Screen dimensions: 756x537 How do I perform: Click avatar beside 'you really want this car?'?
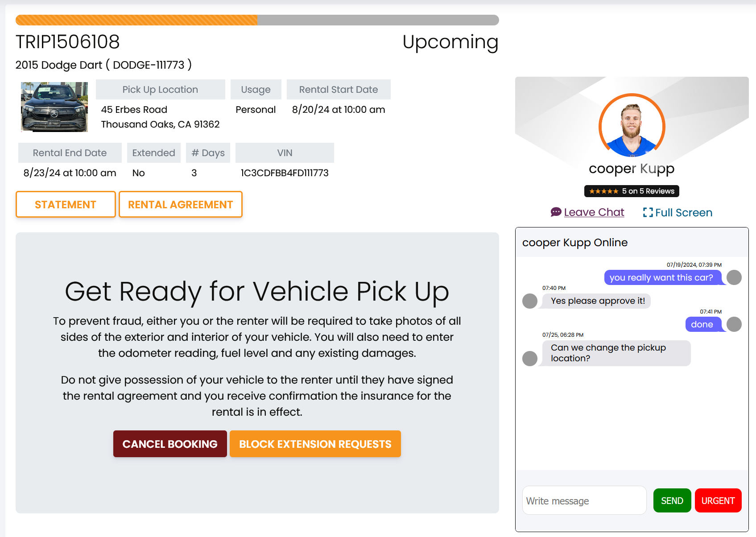tap(734, 277)
